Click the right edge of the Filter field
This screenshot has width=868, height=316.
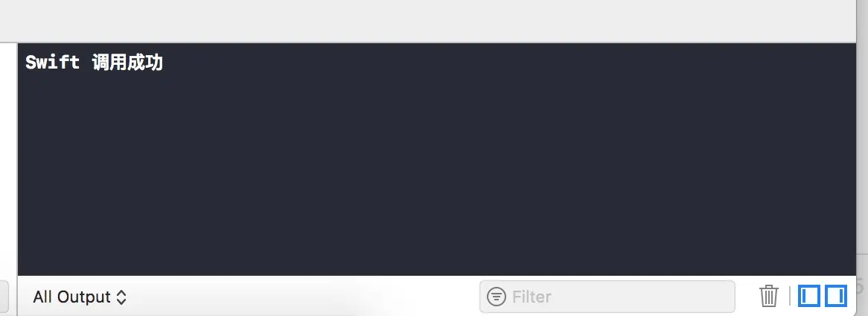(731, 297)
